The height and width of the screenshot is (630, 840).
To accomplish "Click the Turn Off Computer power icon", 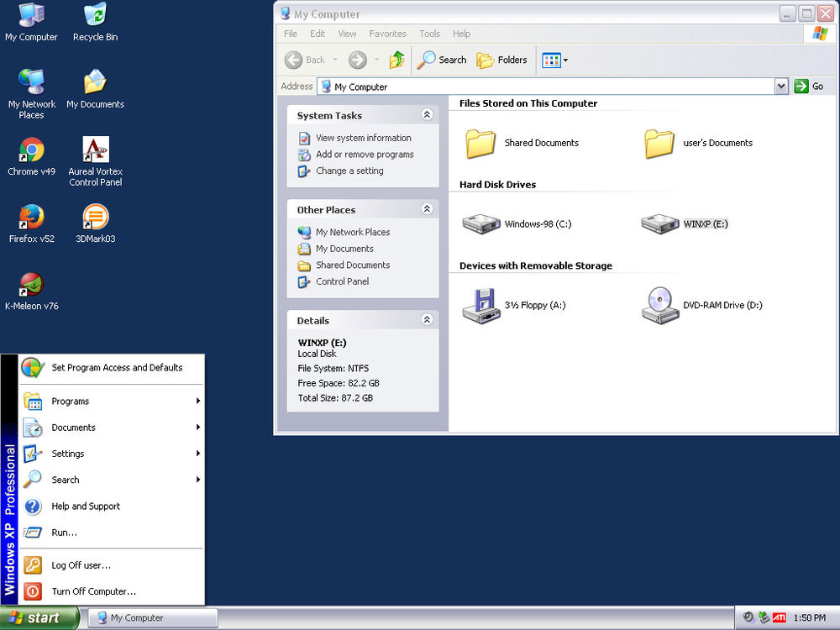I will click(33, 591).
